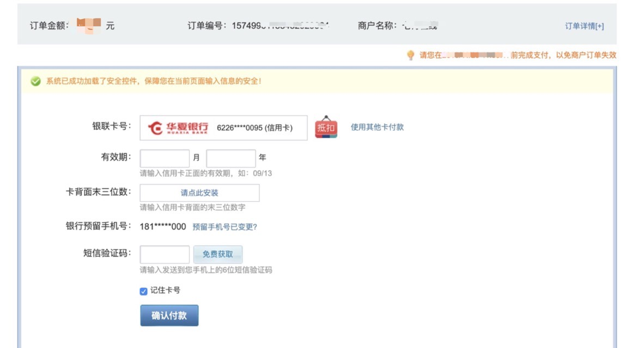Click the masked phone number 181*****000
The width and height of the screenshot is (644, 348).
click(163, 227)
